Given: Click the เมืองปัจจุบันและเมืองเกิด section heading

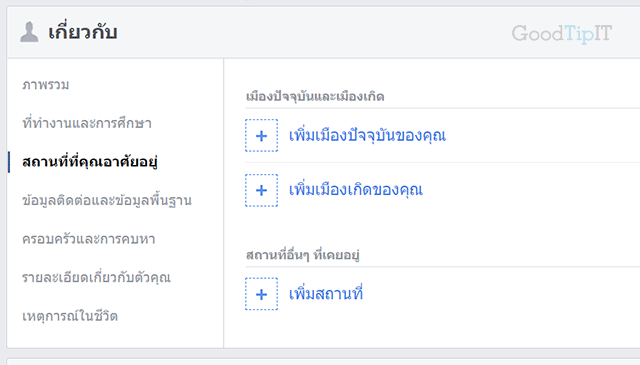Looking at the screenshot, I should pos(315,97).
